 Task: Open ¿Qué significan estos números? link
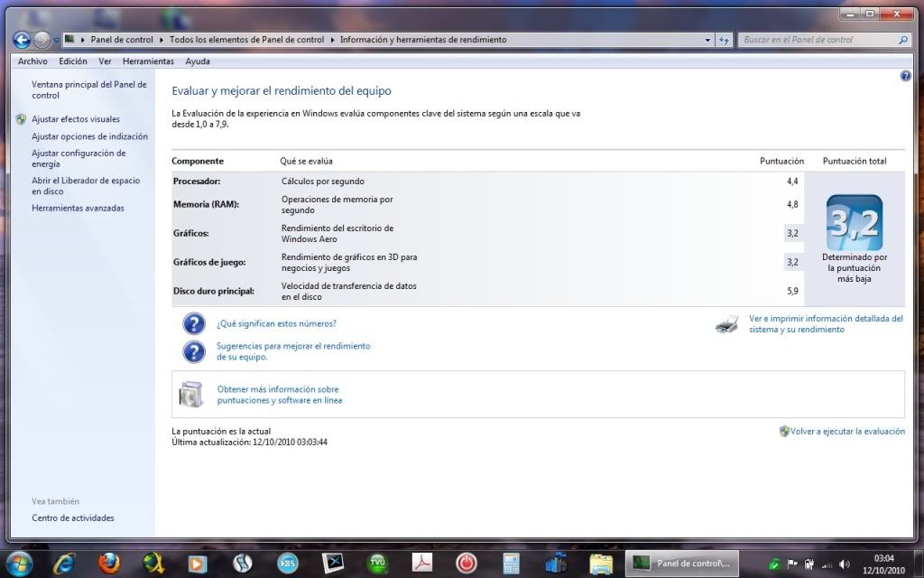(276, 324)
